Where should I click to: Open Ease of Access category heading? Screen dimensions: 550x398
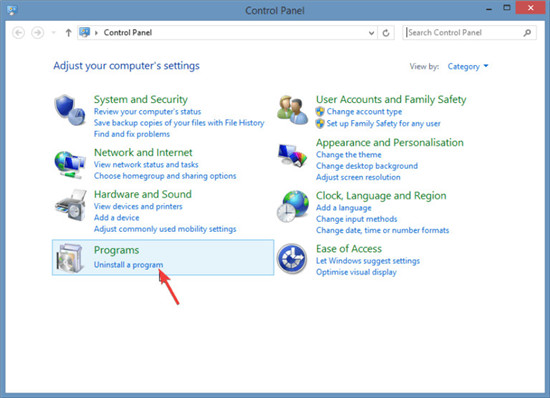coord(349,249)
